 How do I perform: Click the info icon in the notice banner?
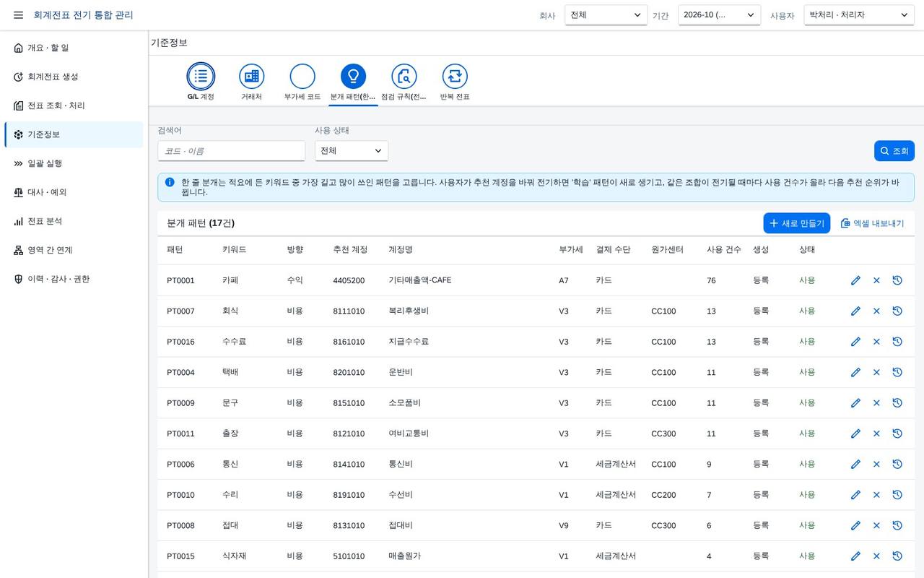[170, 182]
